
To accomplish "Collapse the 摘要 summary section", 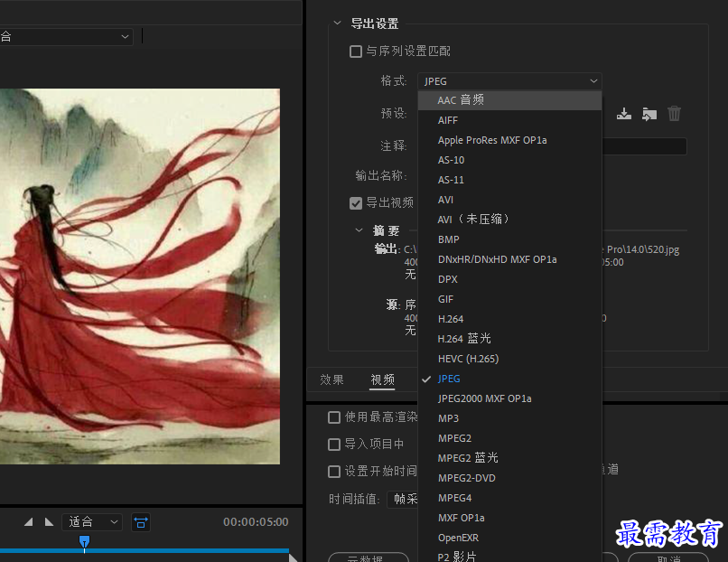I will [359, 229].
